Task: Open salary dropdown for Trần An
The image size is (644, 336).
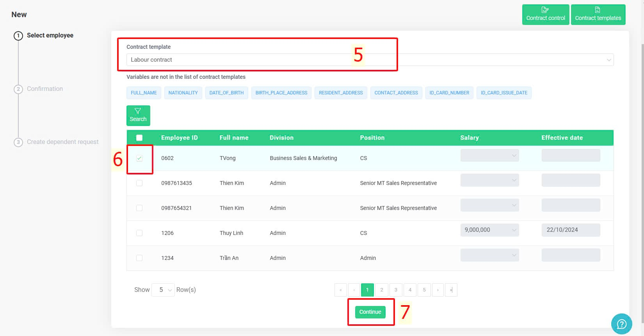Action: (489, 255)
